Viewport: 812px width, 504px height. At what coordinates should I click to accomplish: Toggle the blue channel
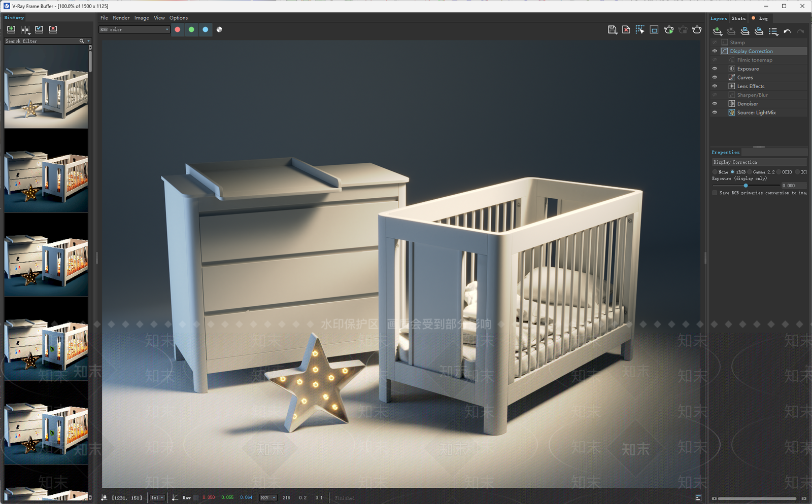(205, 29)
